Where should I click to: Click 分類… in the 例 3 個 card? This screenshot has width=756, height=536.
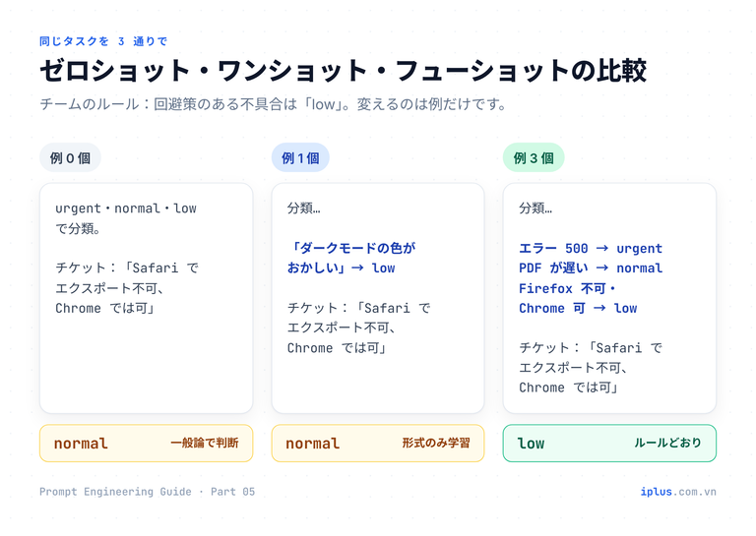(x=535, y=208)
